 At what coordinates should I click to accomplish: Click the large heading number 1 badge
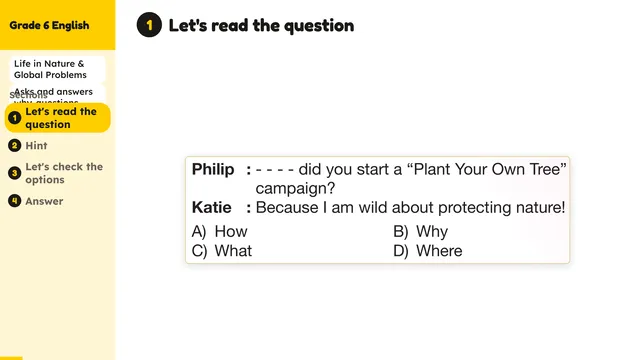[149, 25]
